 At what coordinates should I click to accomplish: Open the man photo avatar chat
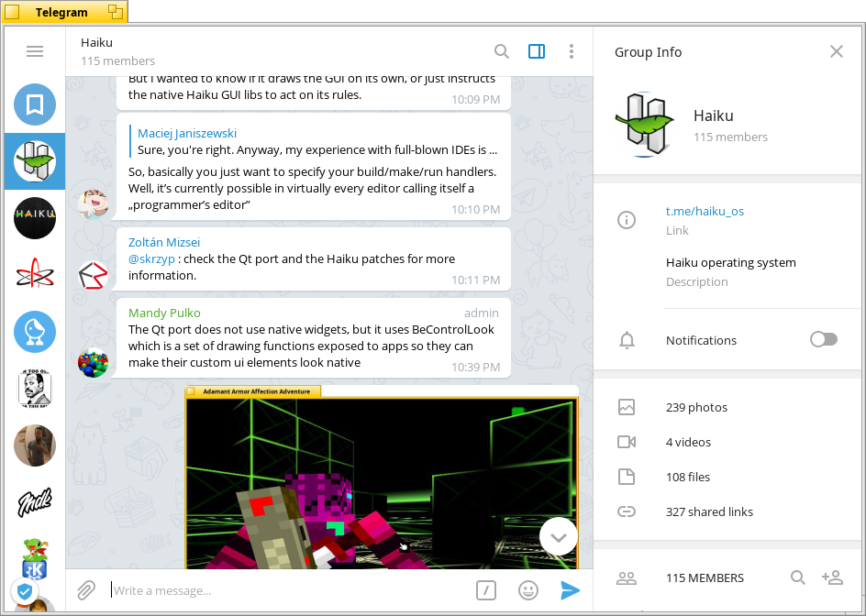(x=35, y=445)
